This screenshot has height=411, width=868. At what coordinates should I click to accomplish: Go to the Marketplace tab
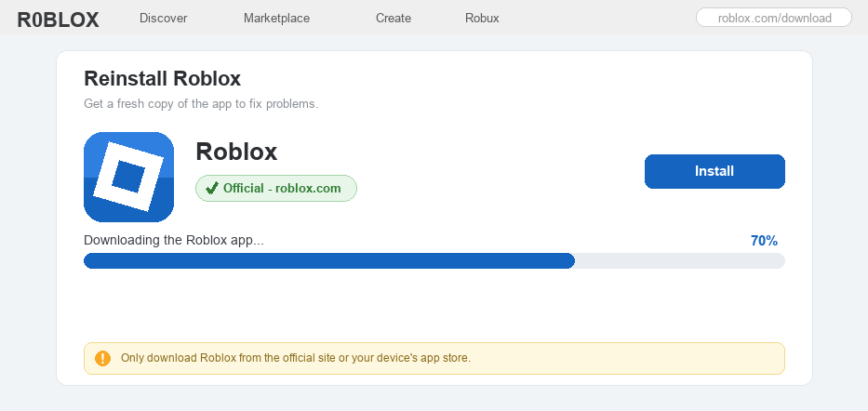click(277, 19)
